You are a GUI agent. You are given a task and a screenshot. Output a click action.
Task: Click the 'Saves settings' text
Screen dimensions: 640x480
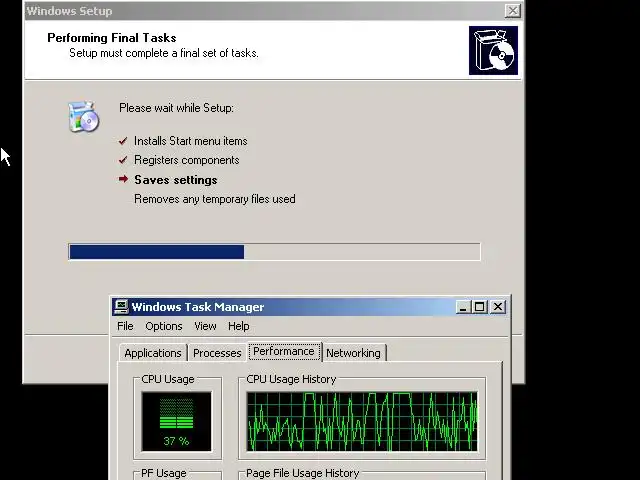tap(176, 180)
